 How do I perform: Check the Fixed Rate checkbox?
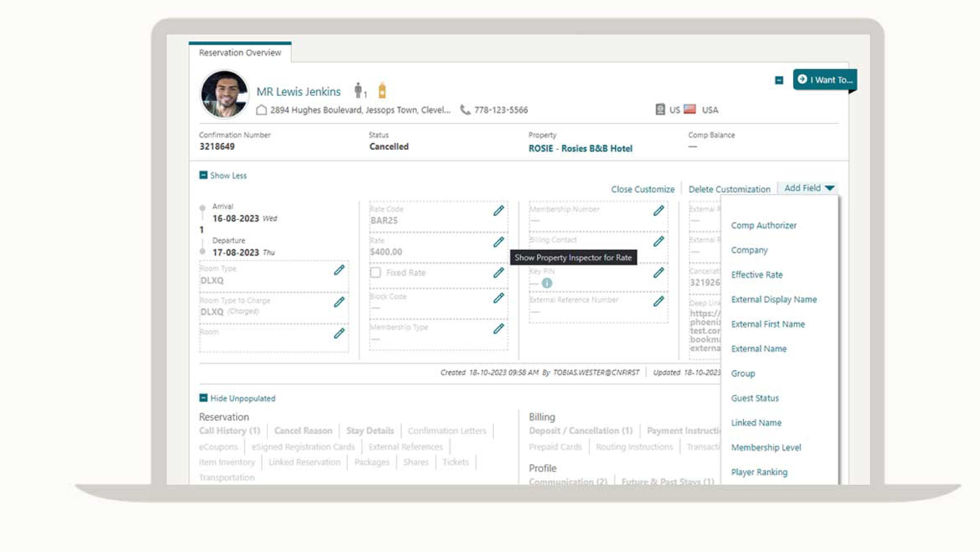coord(375,273)
